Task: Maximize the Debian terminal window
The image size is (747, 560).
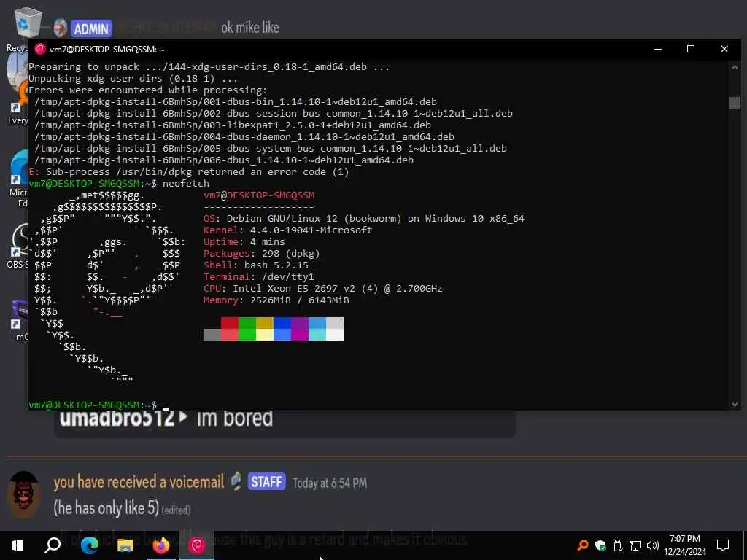Action: pyautogui.click(x=691, y=49)
